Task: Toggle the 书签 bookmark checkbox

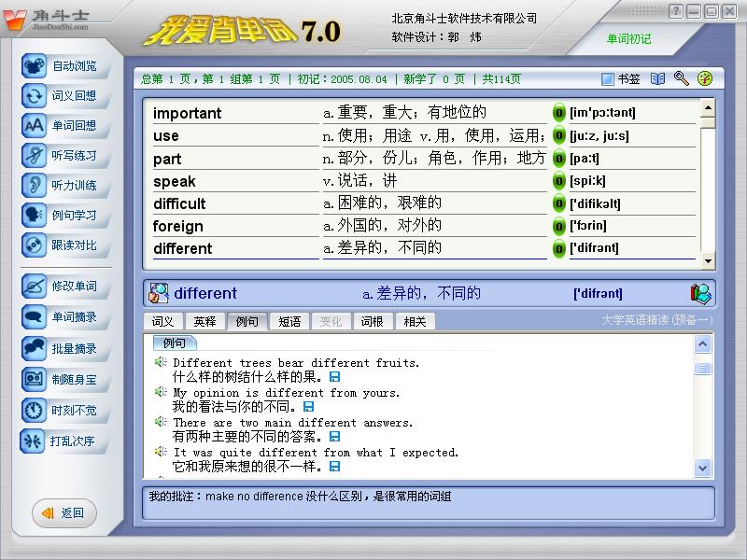Action: (607, 79)
